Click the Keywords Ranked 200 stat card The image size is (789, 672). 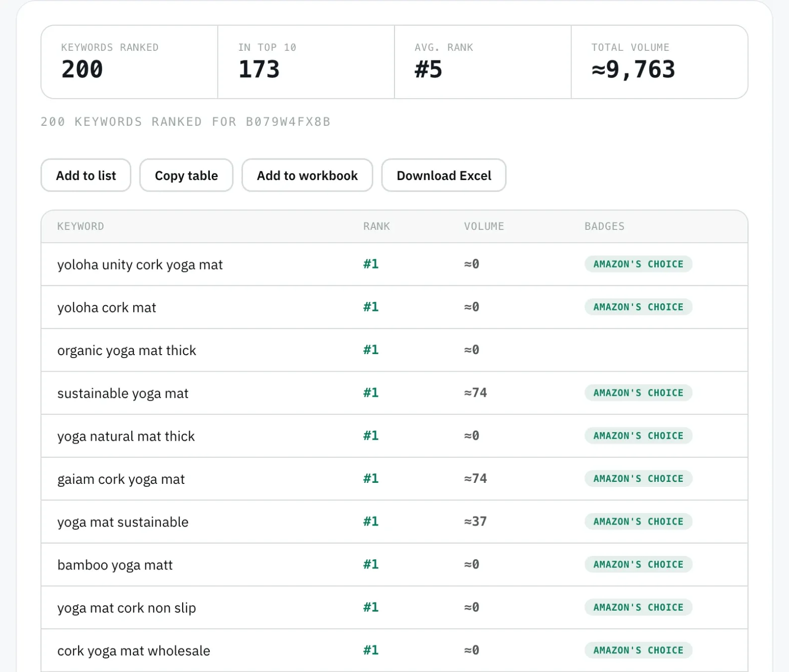click(x=129, y=62)
